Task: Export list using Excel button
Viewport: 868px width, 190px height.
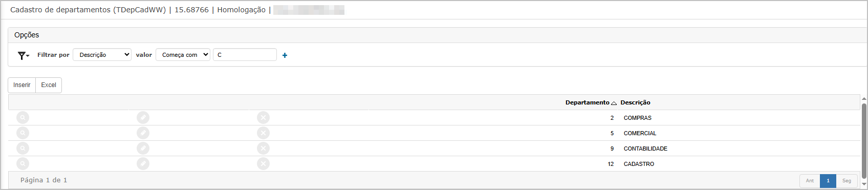Action: [49, 85]
